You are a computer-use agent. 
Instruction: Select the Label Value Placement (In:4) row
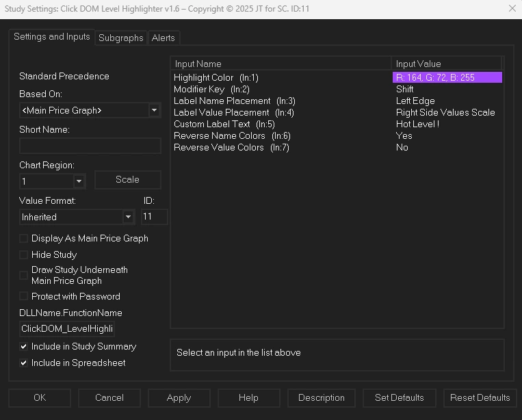(x=337, y=112)
